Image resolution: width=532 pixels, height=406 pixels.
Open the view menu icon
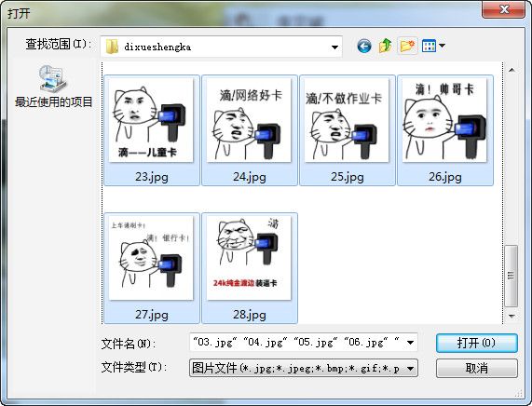coord(429,46)
